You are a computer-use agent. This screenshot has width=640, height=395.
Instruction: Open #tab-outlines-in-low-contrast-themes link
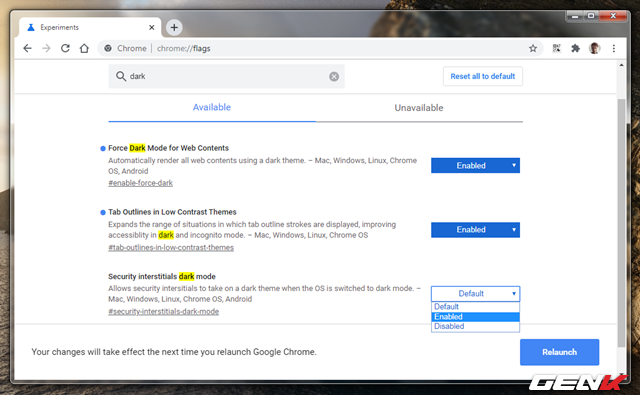tap(171, 247)
